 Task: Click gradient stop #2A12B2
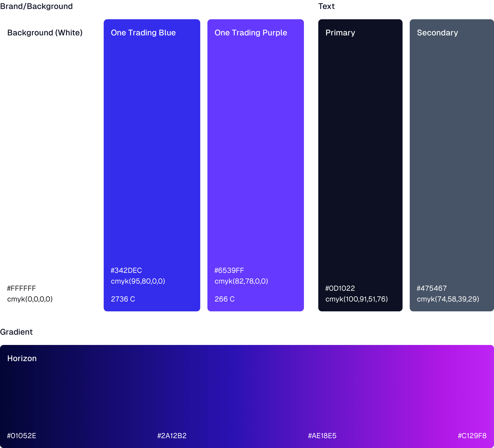[x=172, y=436]
